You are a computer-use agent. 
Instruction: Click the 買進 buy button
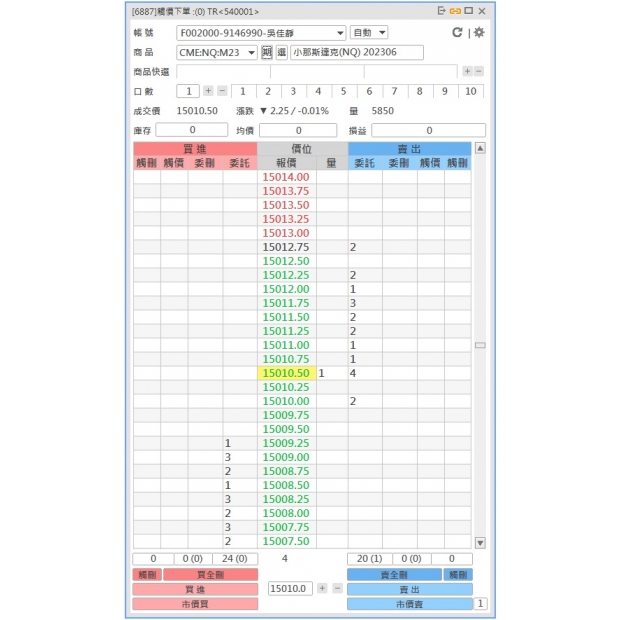click(x=195, y=589)
